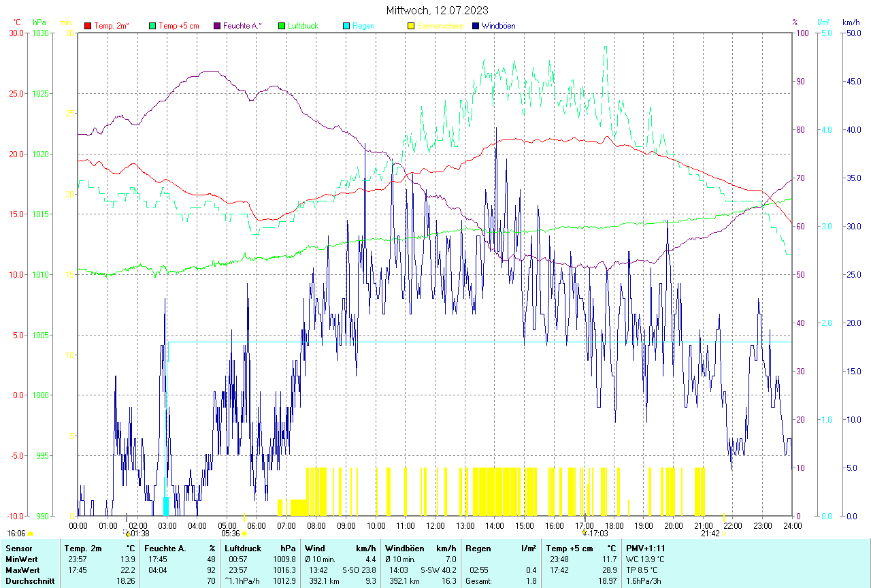Click the Temp. 2m column header

(x=100, y=549)
